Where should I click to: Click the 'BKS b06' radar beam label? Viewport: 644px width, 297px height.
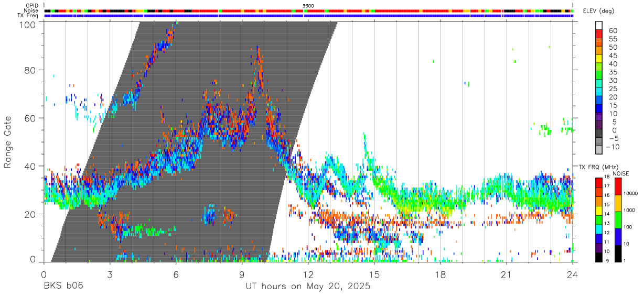63,287
